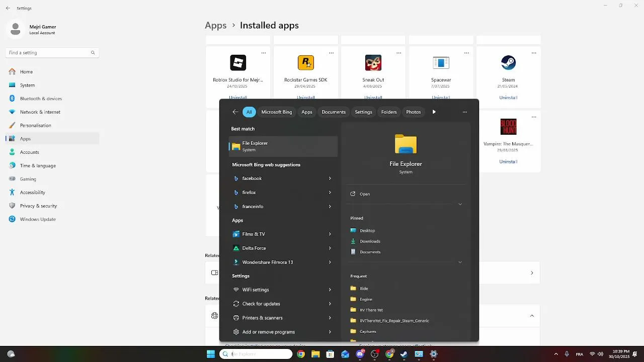The width and height of the screenshot is (644, 362).
Task: Open pinned Downloads folder
Action: tap(370, 241)
